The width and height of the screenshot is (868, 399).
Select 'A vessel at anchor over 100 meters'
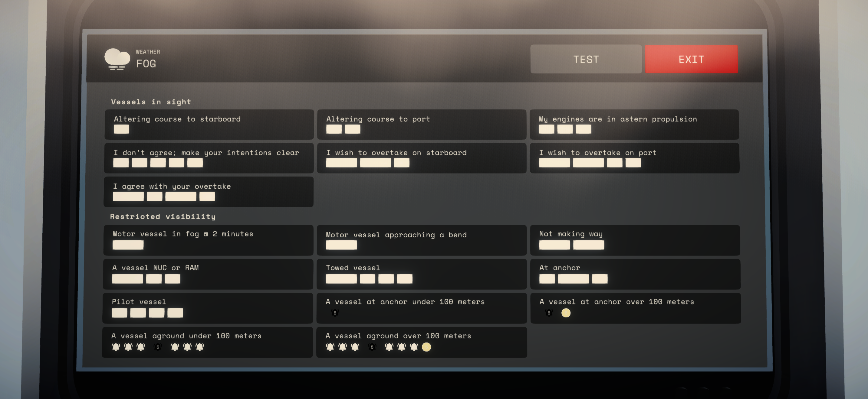tap(636, 308)
